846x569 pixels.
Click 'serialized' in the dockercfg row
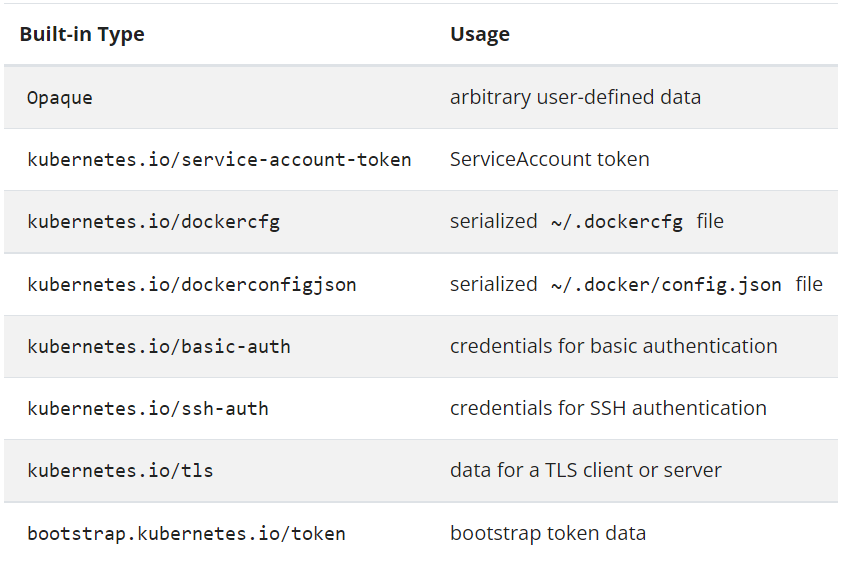pos(494,221)
